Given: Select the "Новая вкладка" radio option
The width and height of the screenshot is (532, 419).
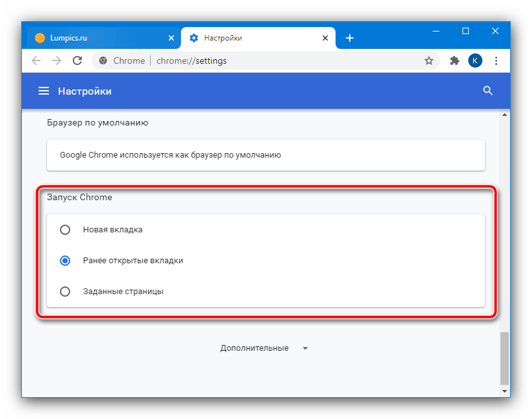Looking at the screenshot, I should (x=65, y=230).
